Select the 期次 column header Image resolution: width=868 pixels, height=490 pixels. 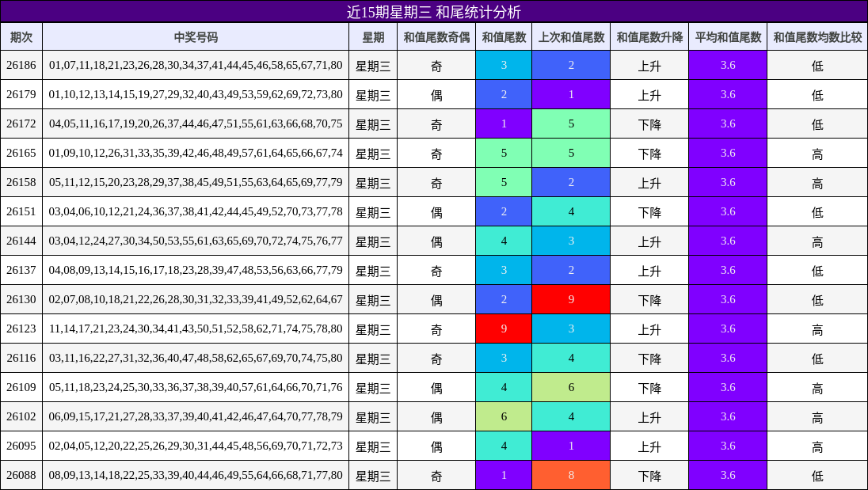[x=21, y=37]
